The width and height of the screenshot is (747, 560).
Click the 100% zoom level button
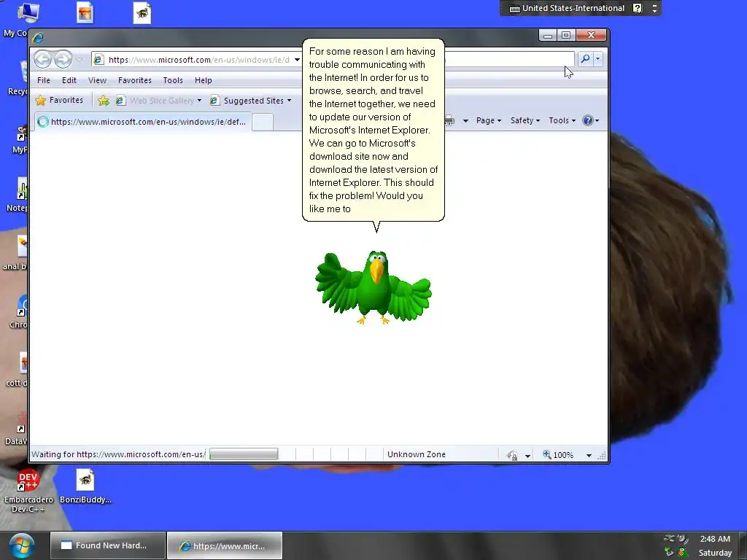point(558,455)
